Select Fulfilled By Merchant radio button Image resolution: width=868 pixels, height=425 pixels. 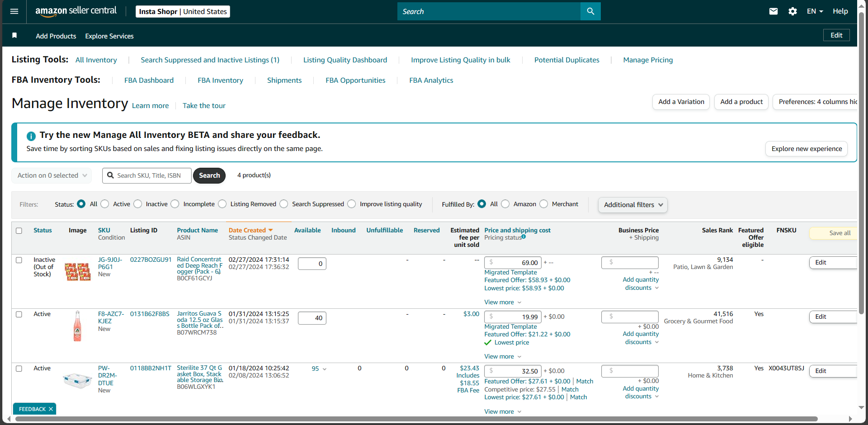(544, 204)
